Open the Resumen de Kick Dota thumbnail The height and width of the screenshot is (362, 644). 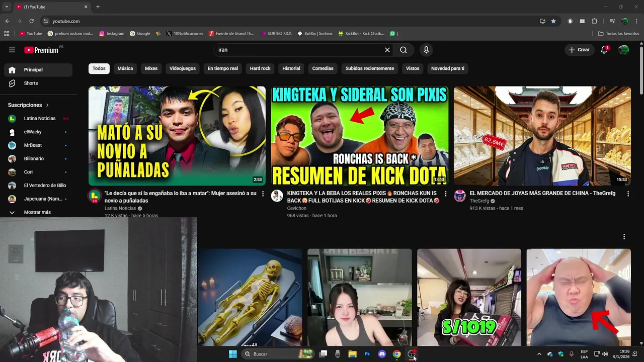click(360, 136)
